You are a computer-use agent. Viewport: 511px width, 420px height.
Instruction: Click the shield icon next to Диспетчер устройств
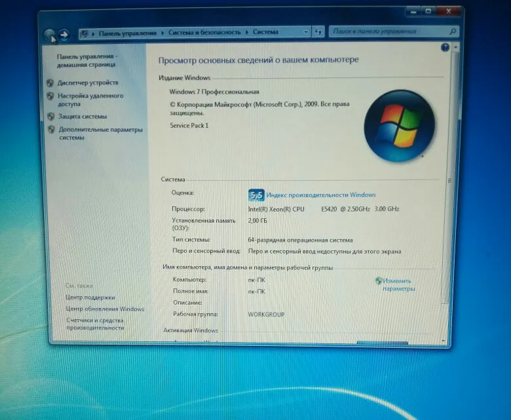[x=50, y=83]
